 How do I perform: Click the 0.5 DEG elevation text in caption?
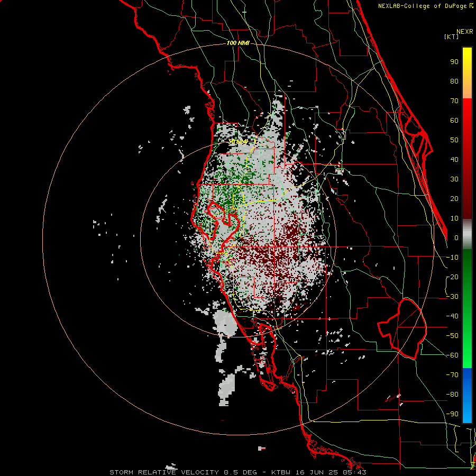click(241, 472)
